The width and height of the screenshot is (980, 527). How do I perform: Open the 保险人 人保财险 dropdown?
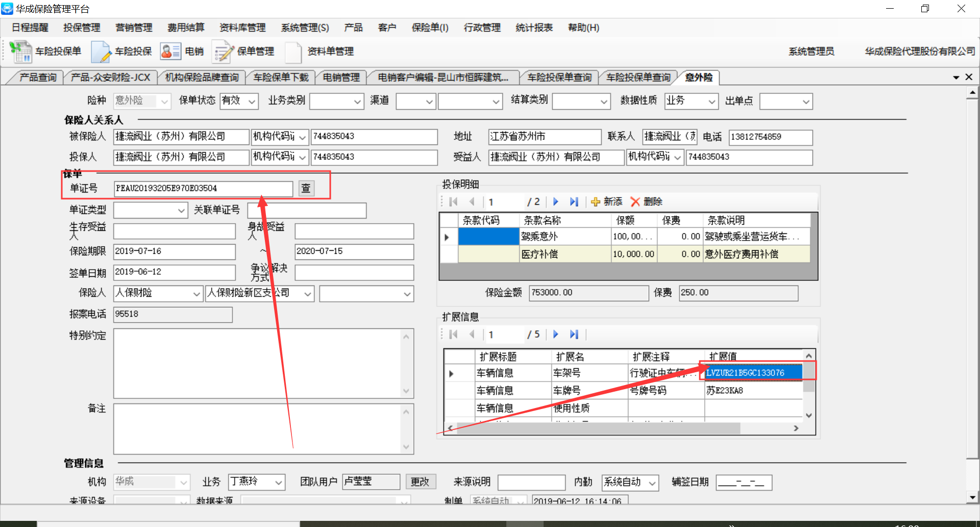197,294
